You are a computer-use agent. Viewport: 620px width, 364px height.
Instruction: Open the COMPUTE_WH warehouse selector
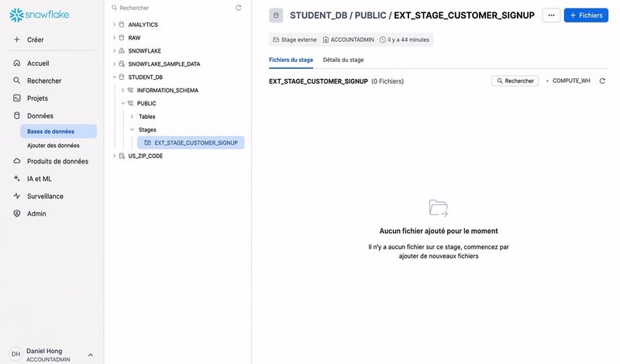click(568, 81)
